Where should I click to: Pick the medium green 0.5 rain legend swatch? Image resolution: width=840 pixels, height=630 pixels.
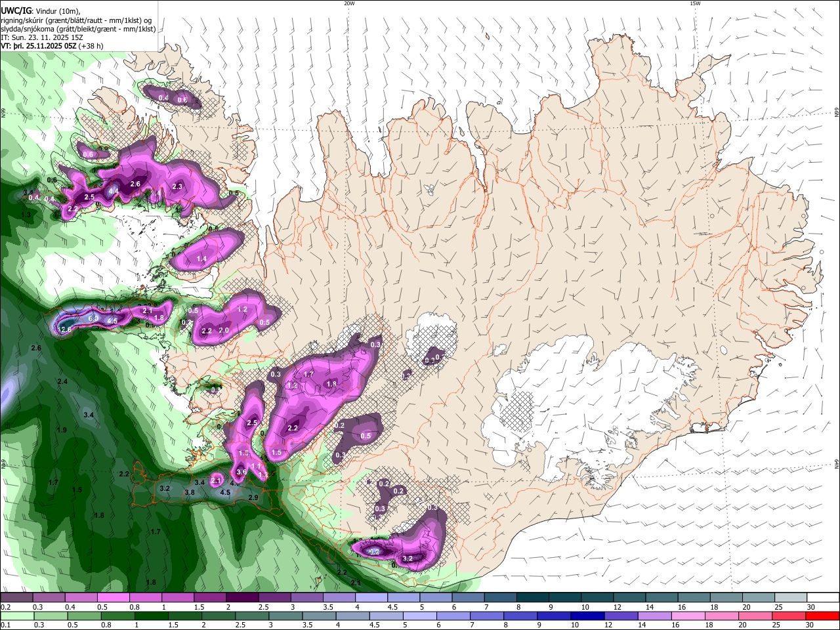(x=83, y=616)
